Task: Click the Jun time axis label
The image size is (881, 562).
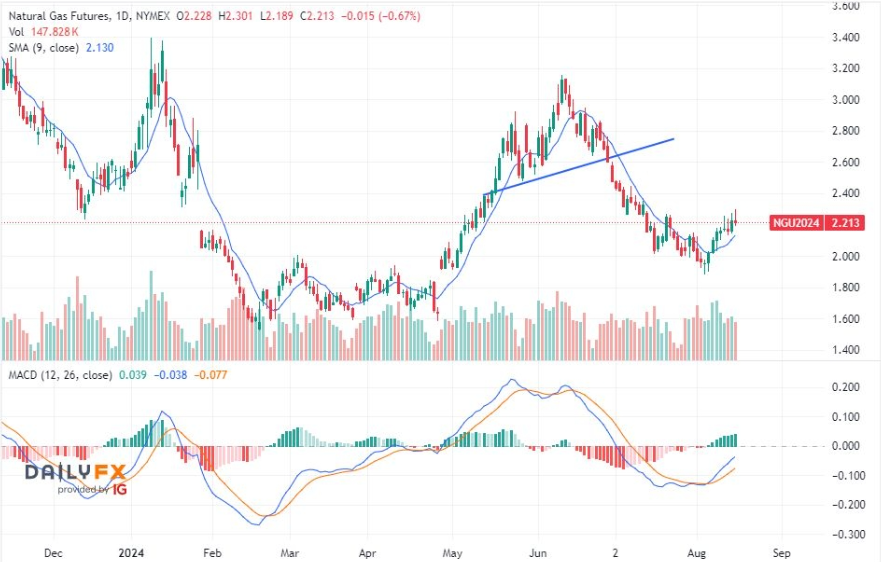Action: click(538, 553)
